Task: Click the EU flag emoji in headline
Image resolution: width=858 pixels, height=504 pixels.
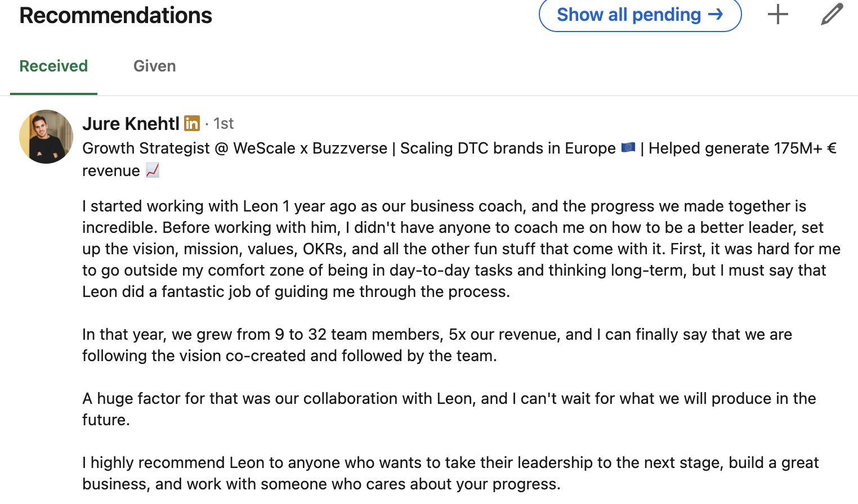Action: 628,148
